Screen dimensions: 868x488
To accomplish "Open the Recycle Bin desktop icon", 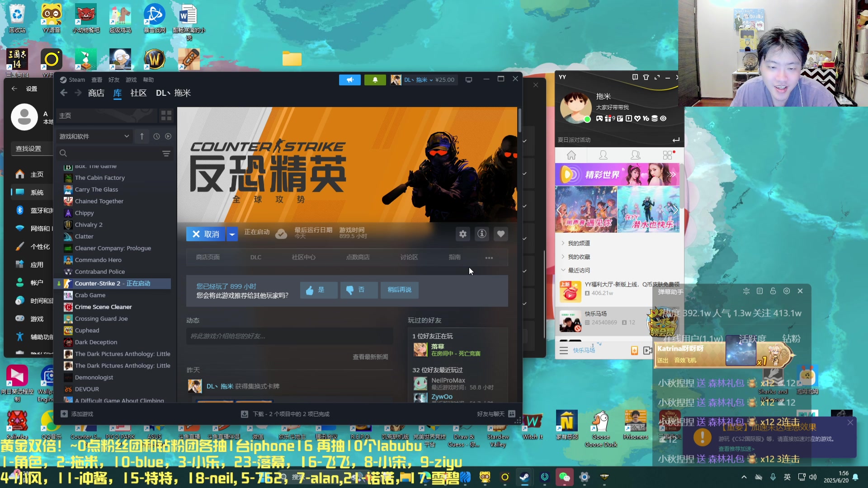I will point(17,19).
